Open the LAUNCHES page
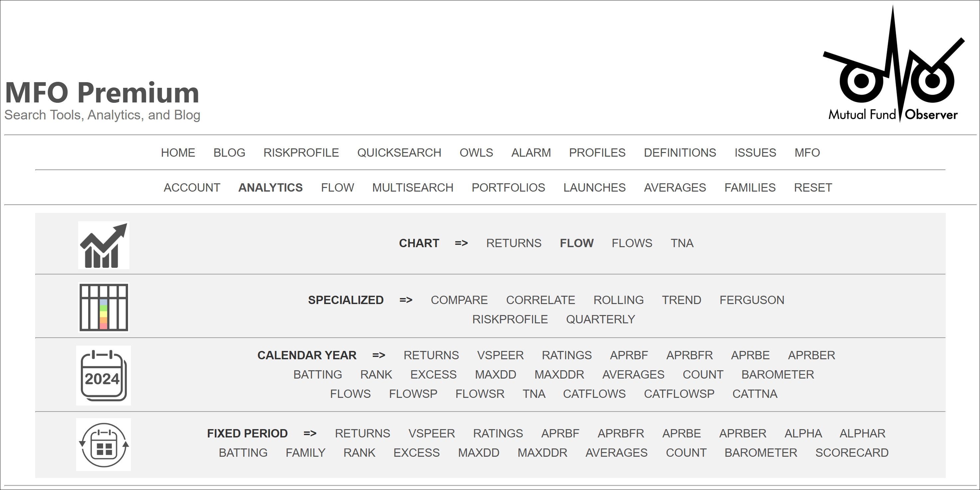 (595, 188)
